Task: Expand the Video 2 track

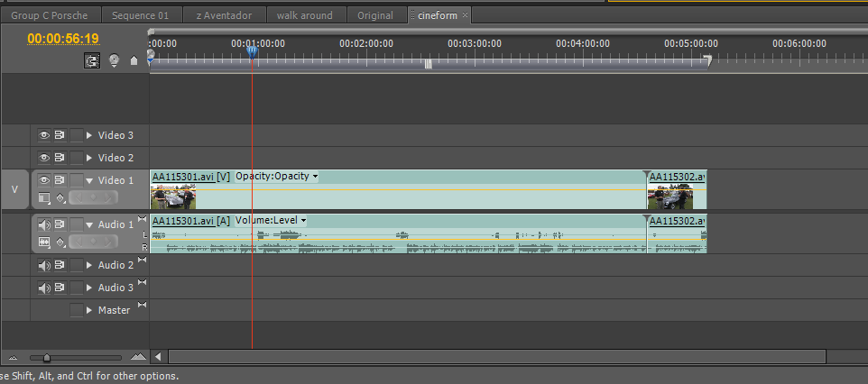Action: pos(89,158)
